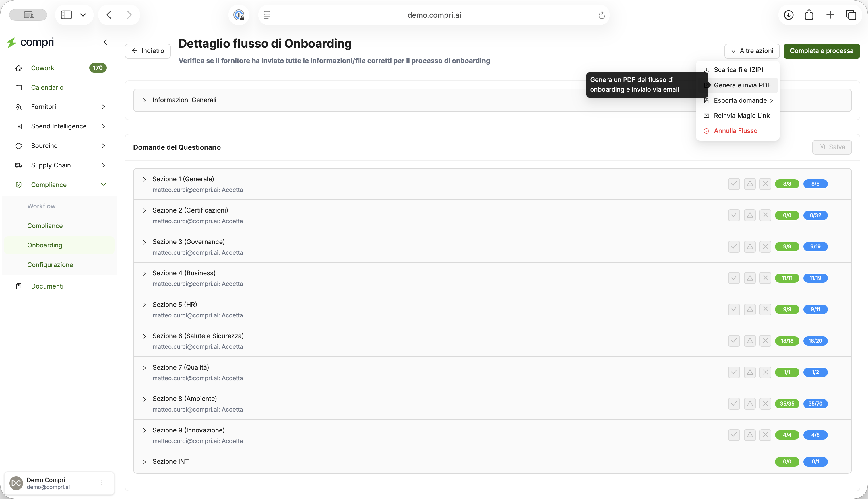
Task: Click the downloads icon in the browser toolbar
Action: point(788,15)
